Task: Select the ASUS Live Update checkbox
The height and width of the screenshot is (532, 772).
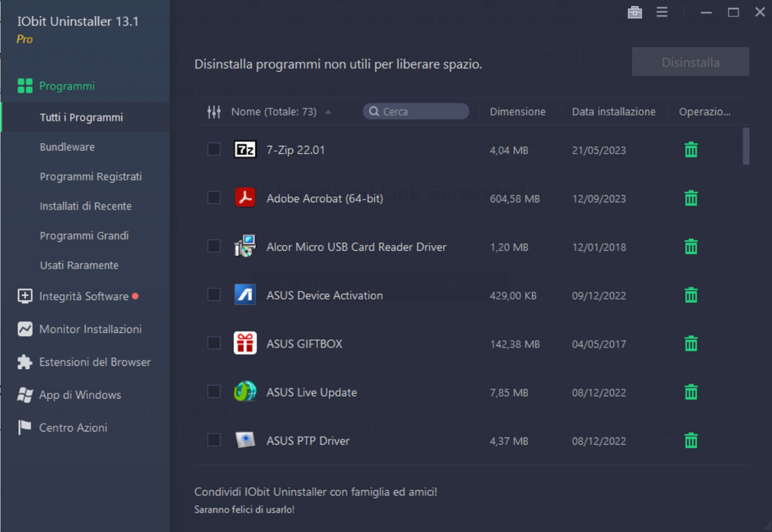Action: click(x=213, y=392)
